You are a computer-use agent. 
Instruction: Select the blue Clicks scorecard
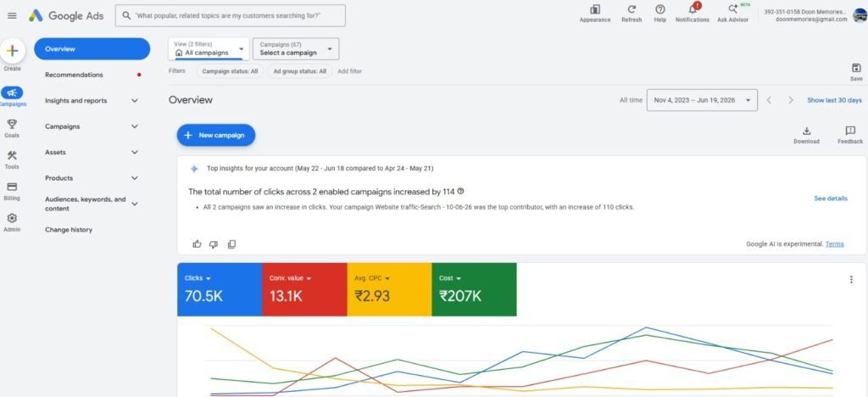[x=220, y=289]
